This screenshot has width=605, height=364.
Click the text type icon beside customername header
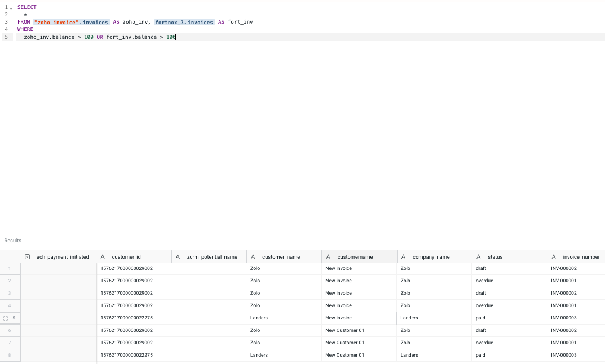[x=328, y=257]
